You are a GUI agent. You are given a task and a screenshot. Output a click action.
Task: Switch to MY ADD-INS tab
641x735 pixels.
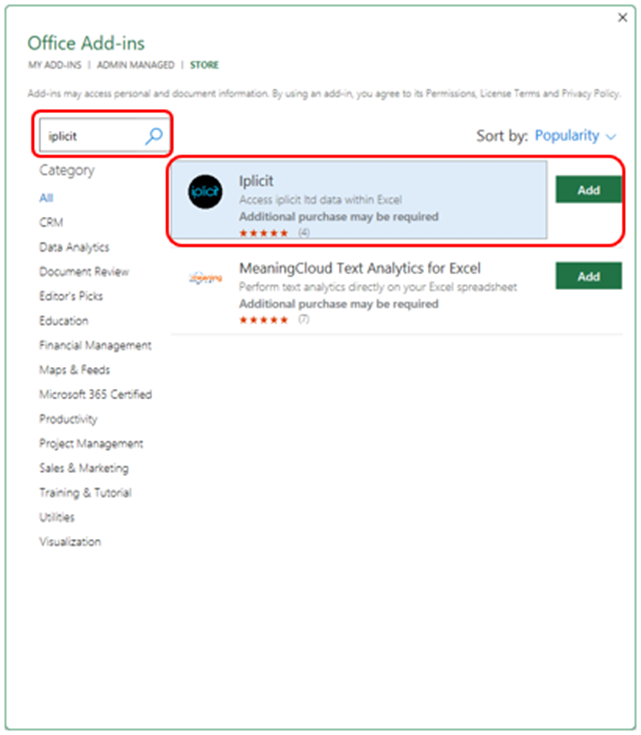click(x=54, y=65)
